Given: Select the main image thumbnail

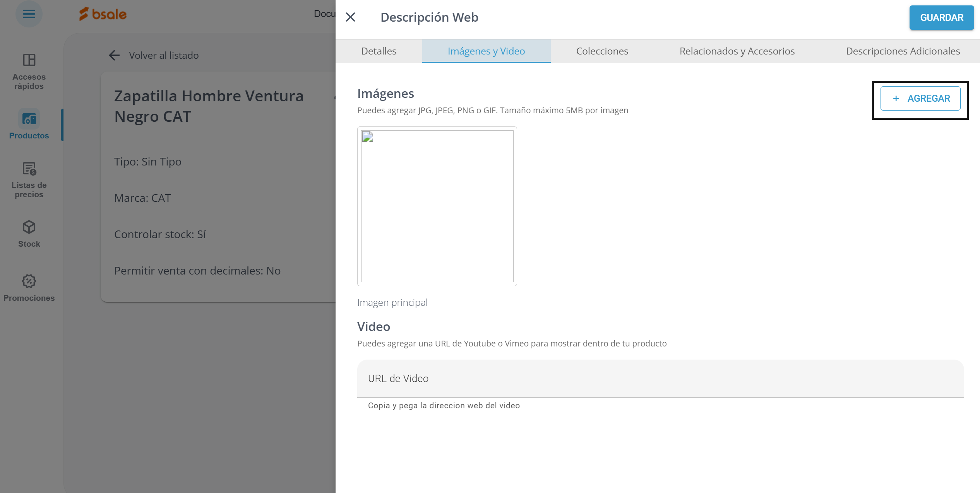Looking at the screenshot, I should click(x=437, y=206).
